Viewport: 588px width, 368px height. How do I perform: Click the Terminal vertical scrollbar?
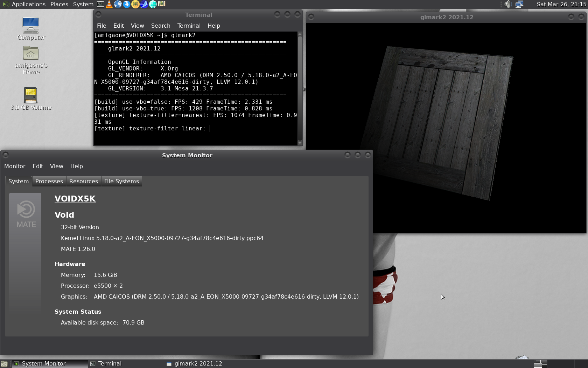tap(300, 88)
